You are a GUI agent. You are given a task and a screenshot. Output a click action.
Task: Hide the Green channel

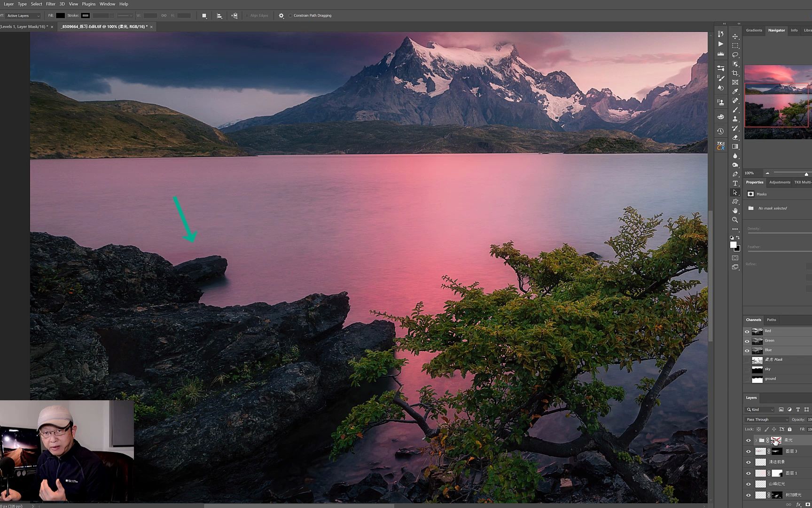(747, 341)
